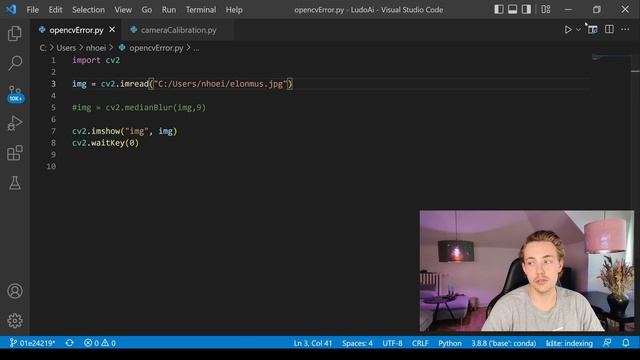Open the Selection menu
The height and width of the screenshot is (360, 640).
pos(88,10)
